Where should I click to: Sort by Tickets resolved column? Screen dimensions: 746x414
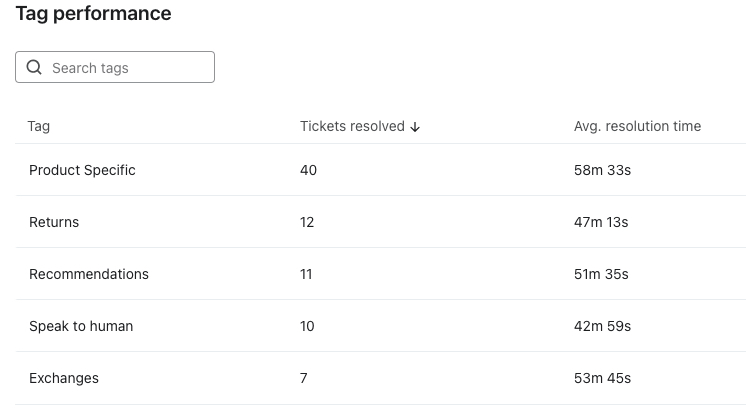coord(352,127)
